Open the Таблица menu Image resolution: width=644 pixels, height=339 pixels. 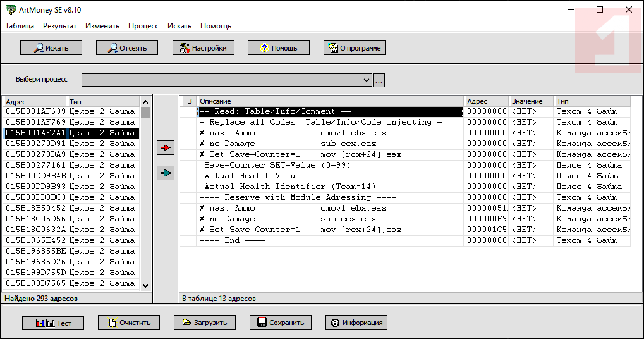coord(20,26)
